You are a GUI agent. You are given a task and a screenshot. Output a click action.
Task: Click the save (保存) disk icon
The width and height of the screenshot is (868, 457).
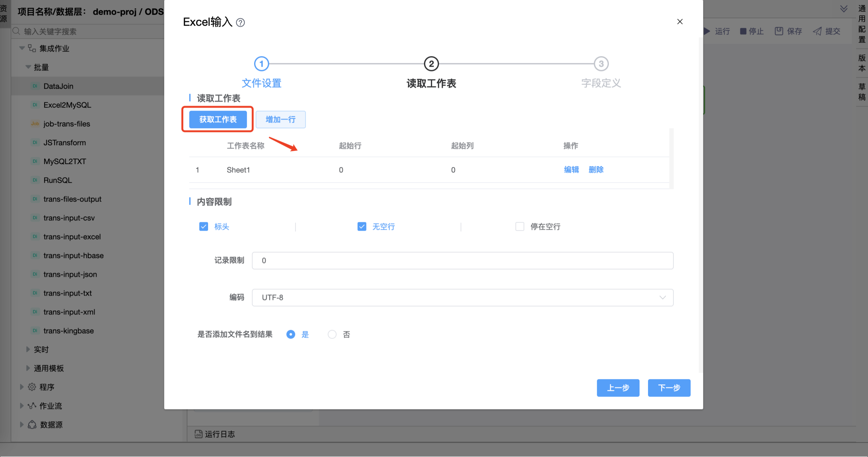(x=779, y=31)
